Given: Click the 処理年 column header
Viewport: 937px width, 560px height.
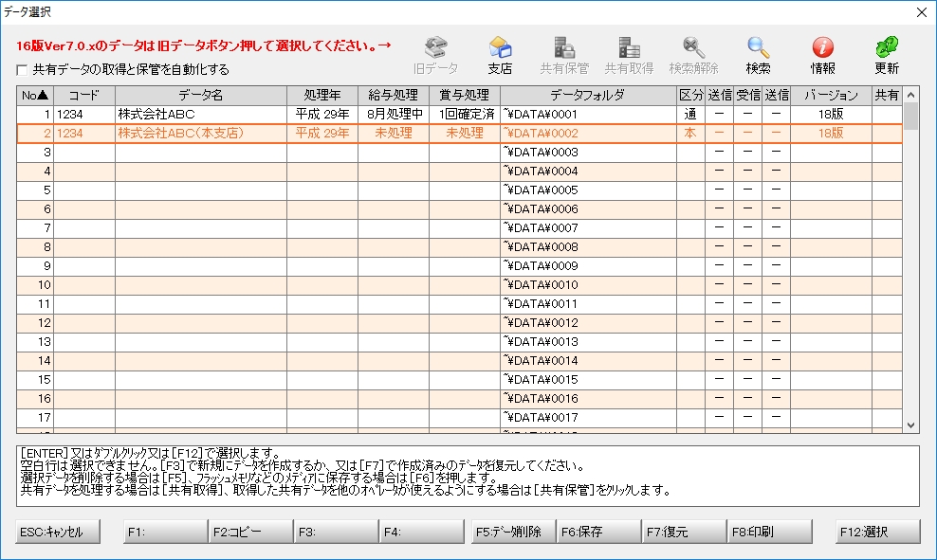Looking at the screenshot, I should click(x=322, y=95).
